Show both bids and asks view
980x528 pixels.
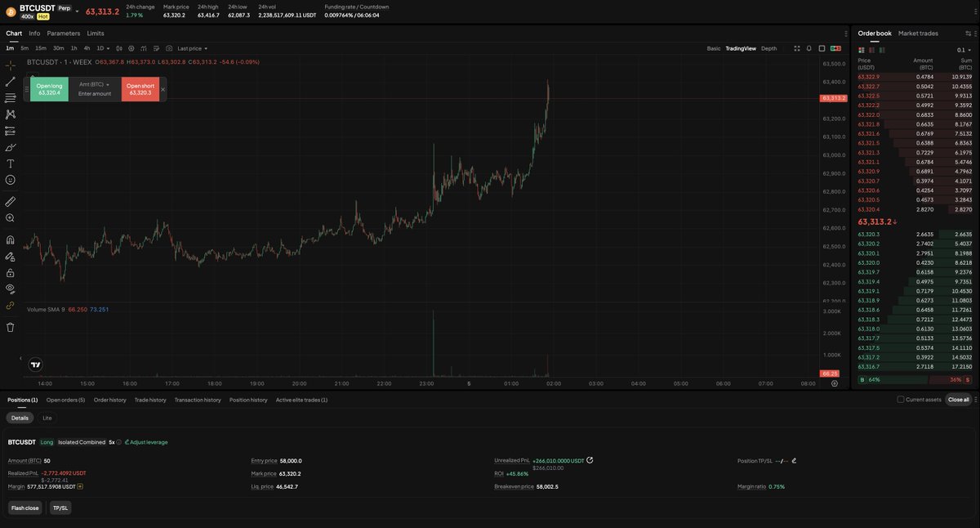click(x=862, y=50)
